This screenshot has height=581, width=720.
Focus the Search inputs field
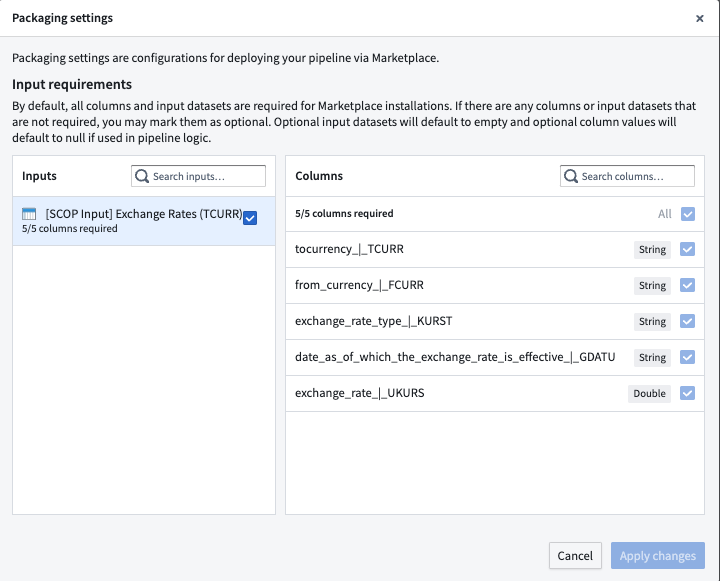[x=198, y=176]
